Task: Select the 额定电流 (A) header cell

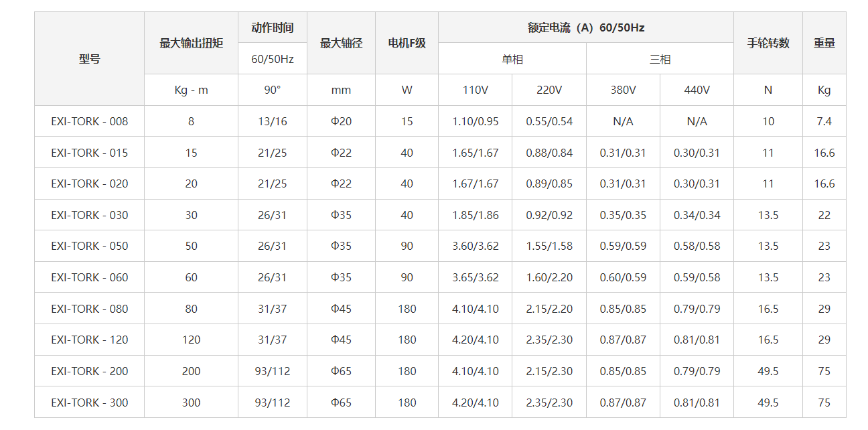Action: 586,27
